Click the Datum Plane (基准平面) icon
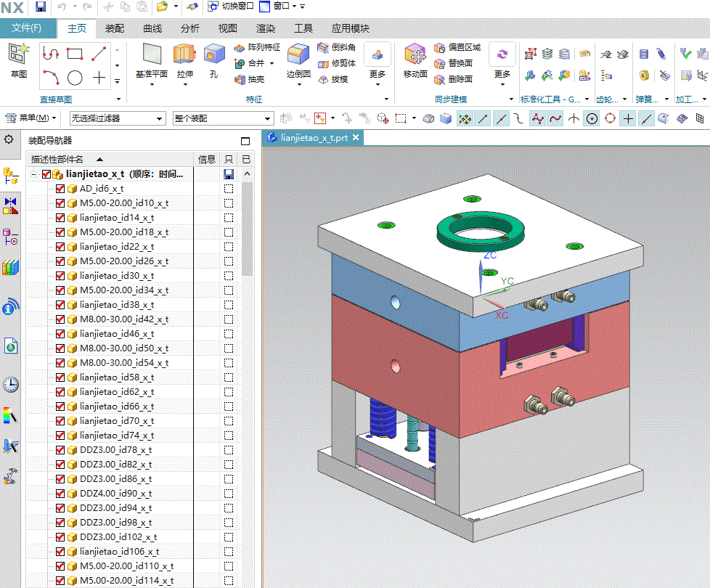This screenshot has width=710, height=588. pyautogui.click(x=152, y=54)
